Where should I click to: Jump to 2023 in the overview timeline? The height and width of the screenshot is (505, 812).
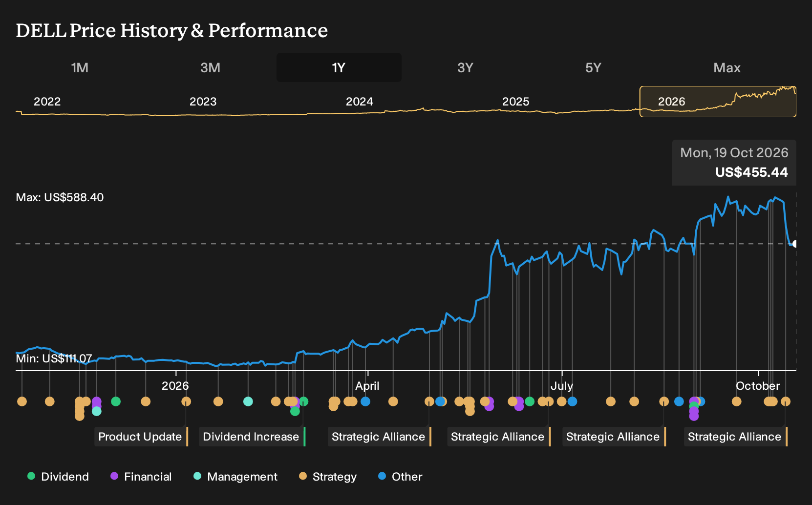click(x=203, y=102)
